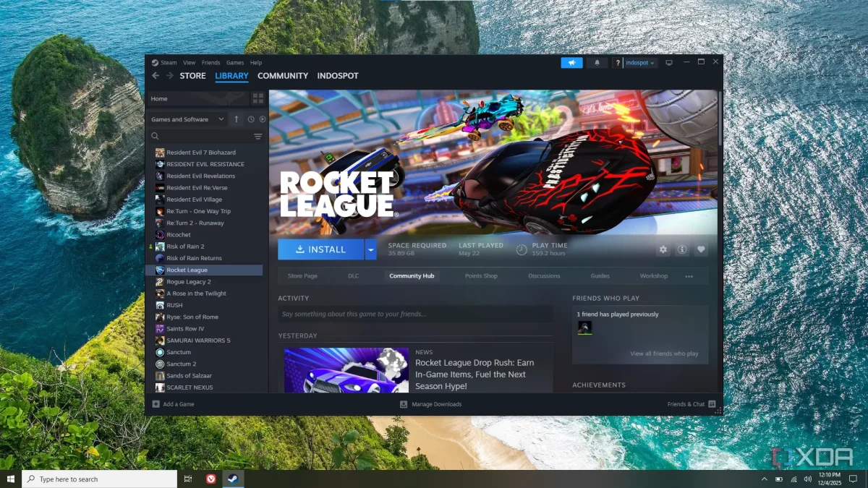
Task: Open the Games menu in the menu bar
Action: pyautogui.click(x=234, y=62)
